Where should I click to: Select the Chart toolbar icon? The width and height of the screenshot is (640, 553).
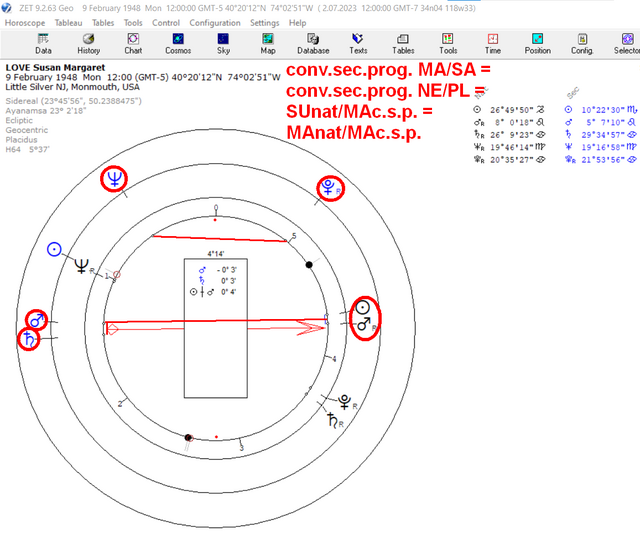[133, 44]
